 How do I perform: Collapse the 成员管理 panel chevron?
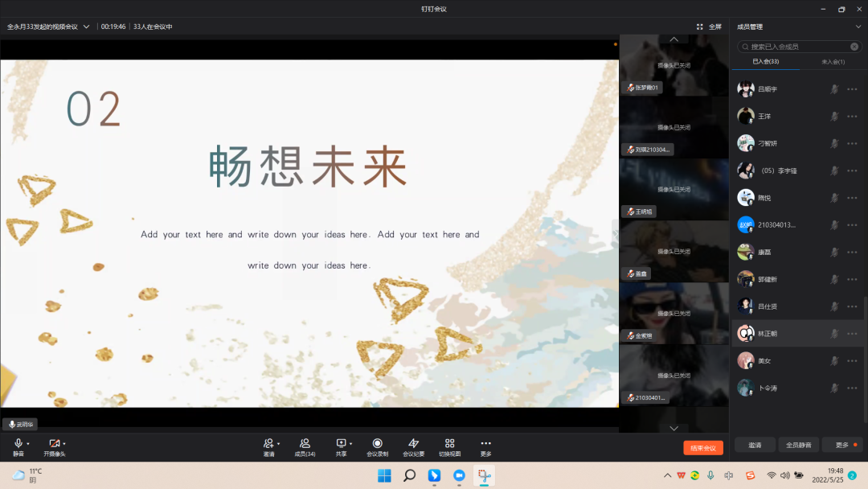point(858,27)
